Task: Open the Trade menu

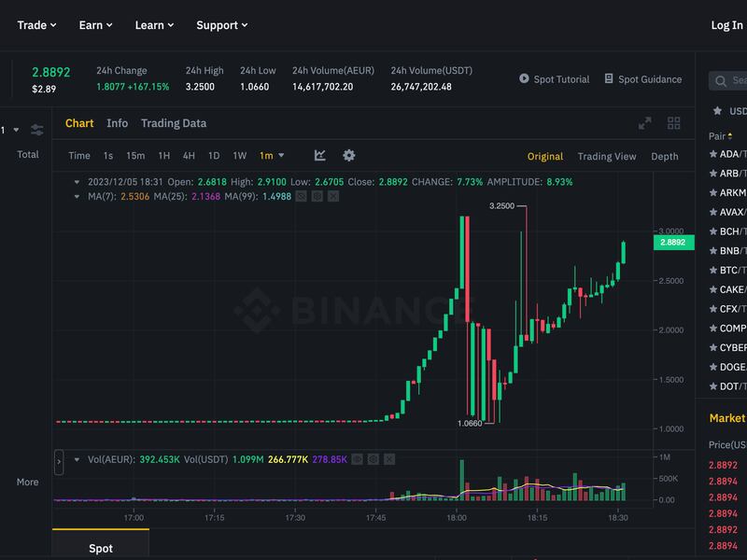Action: (x=36, y=25)
